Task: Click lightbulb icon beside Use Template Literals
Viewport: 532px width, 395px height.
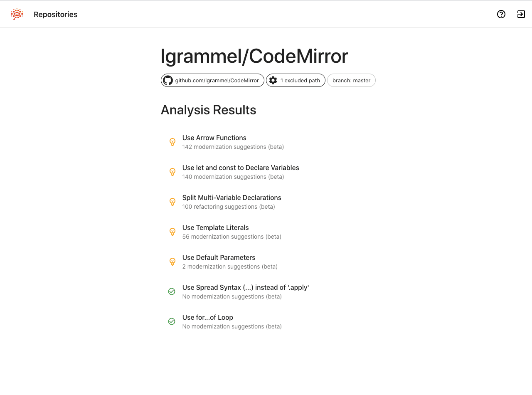Action: pyautogui.click(x=172, y=232)
